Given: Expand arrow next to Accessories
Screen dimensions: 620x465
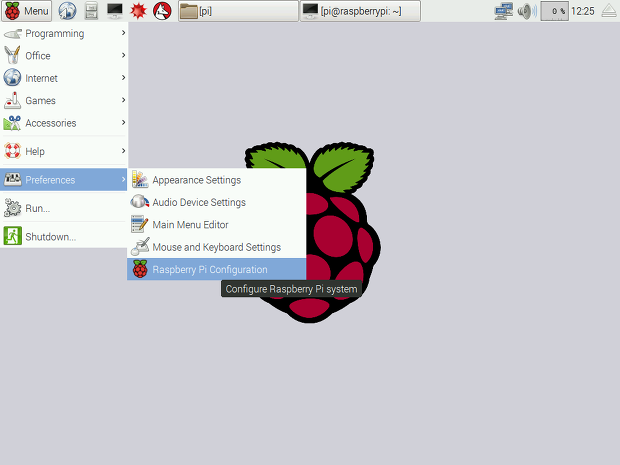Looking at the screenshot, I should (123, 123).
